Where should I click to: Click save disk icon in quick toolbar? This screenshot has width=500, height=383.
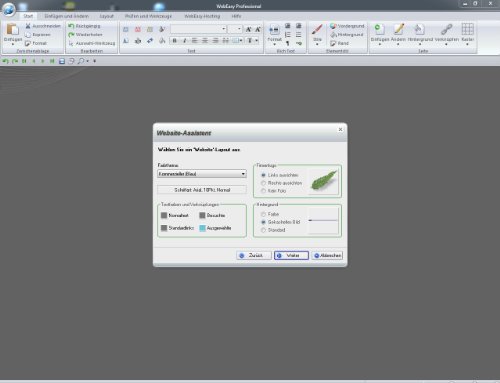tap(62, 61)
